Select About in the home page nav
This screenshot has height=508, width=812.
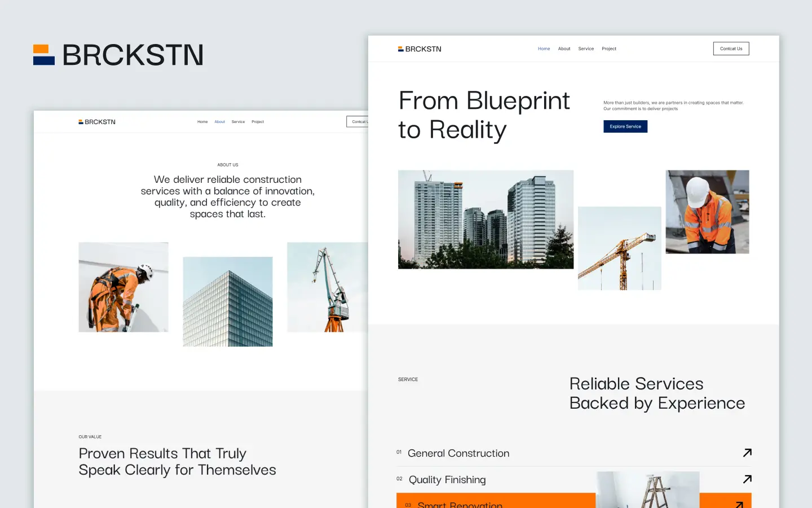[x=564, y=49]
